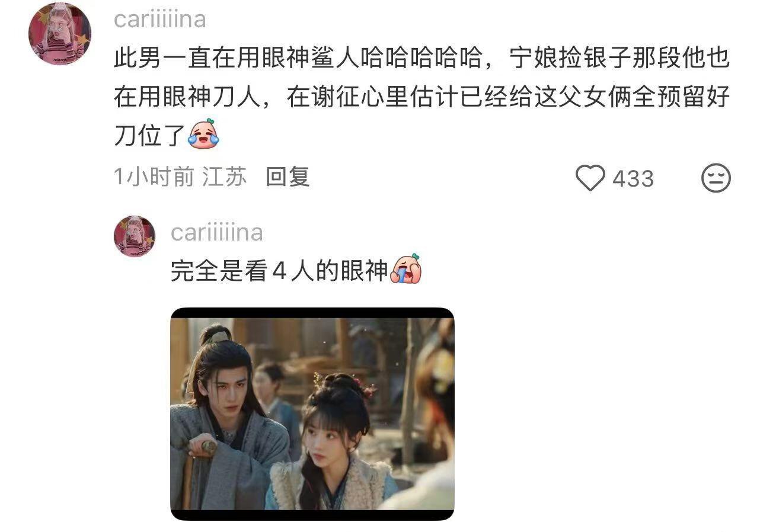The image size is (760, 532).
Task: Click the text 刀位了 in the comment
Action: (x=150, y=134)
